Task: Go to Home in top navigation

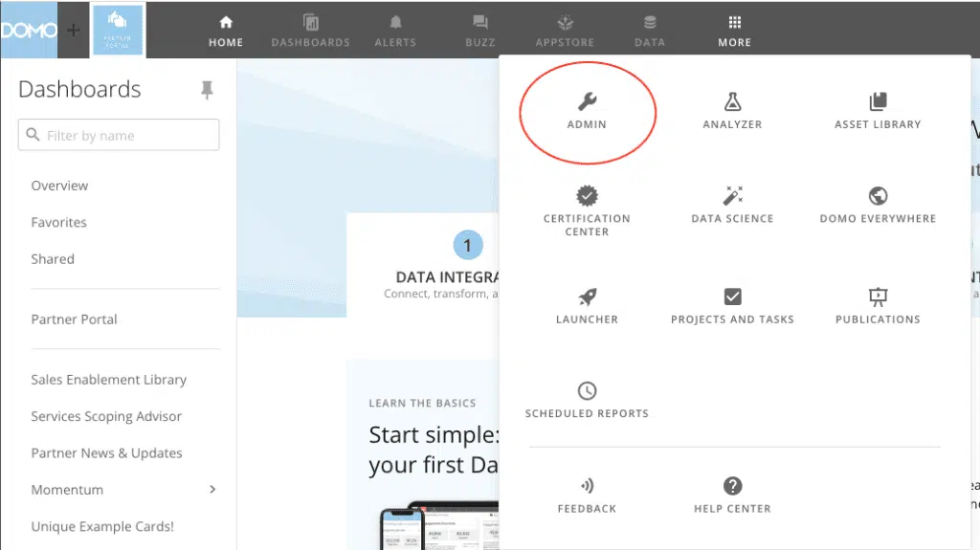Action: (226, 32)
